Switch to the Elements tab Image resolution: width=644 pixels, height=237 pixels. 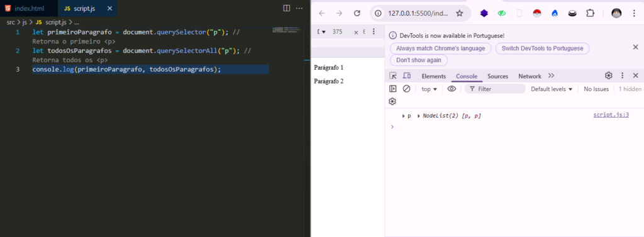(434, 77)
